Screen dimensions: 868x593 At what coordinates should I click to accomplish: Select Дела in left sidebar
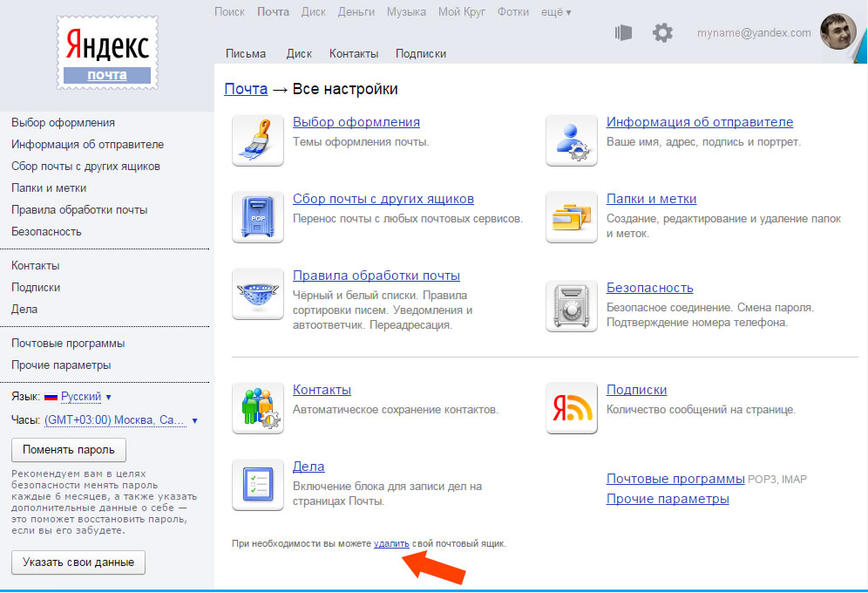tap(24, 310)
